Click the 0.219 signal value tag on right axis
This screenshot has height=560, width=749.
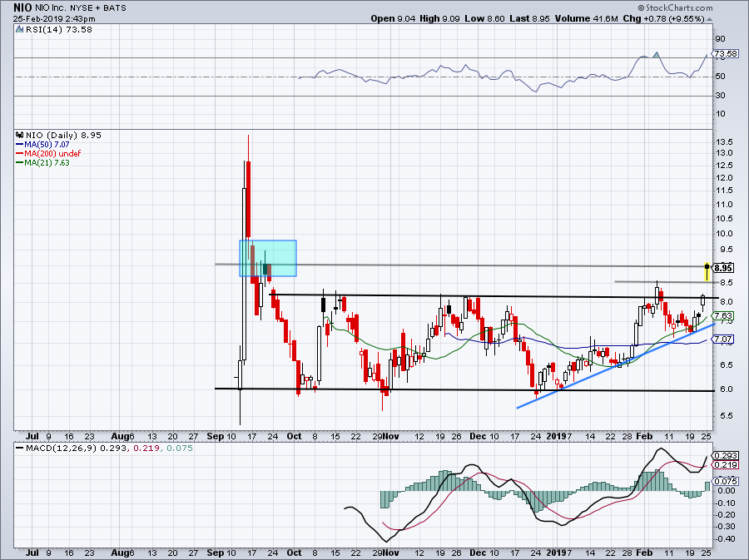[x=726, y=465]
